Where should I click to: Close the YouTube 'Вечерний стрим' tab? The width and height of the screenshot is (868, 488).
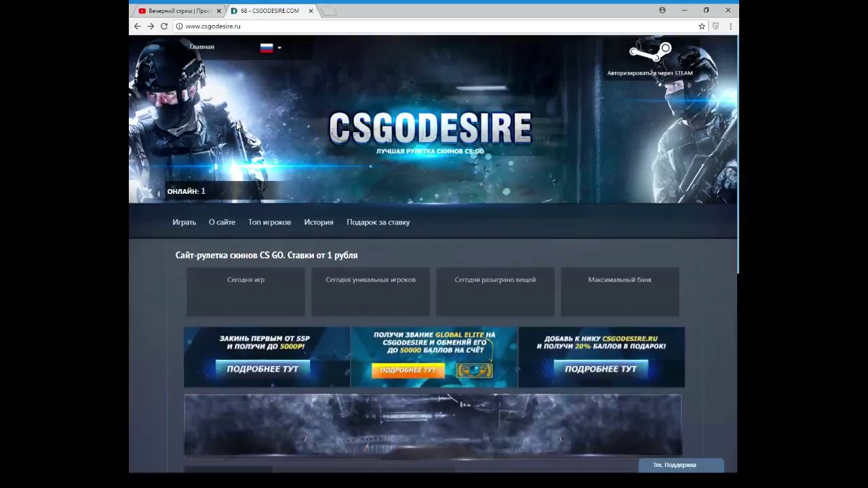[218, 11]
